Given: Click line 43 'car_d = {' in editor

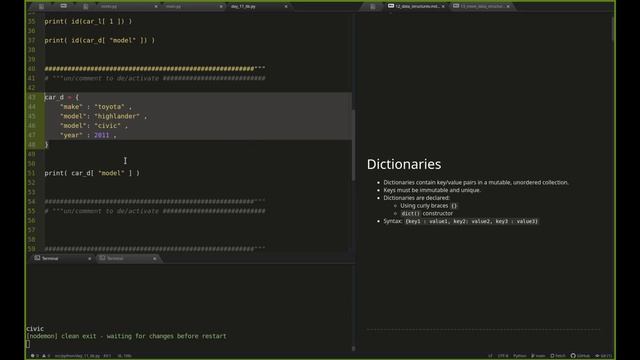Looking at the screenshot, I should (x=62, y=97).
